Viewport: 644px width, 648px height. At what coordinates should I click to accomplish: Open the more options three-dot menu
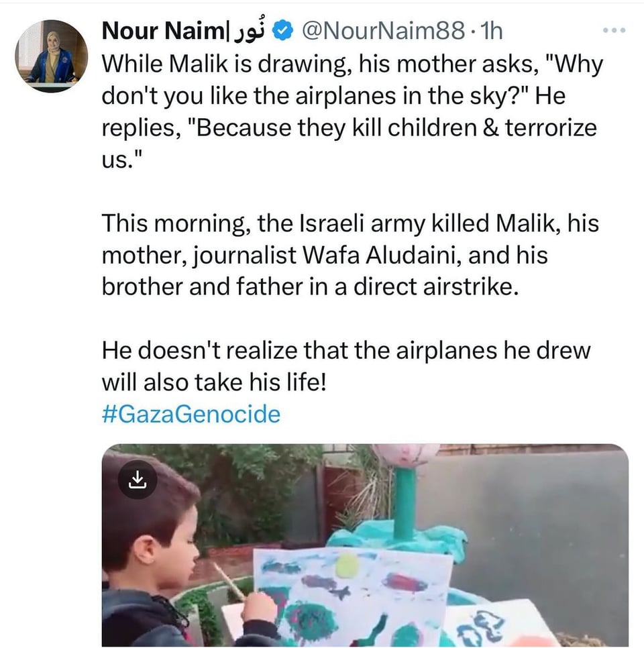click(x=614, y=30)
